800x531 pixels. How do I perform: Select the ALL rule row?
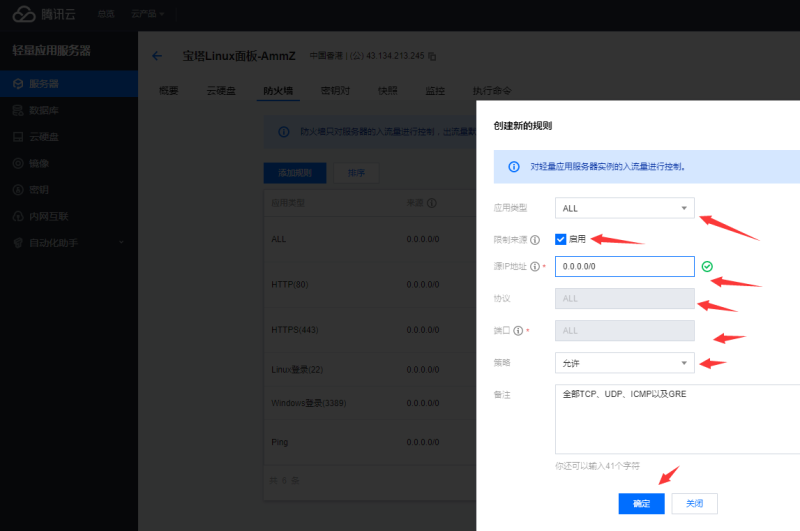(x=370, y=239)
